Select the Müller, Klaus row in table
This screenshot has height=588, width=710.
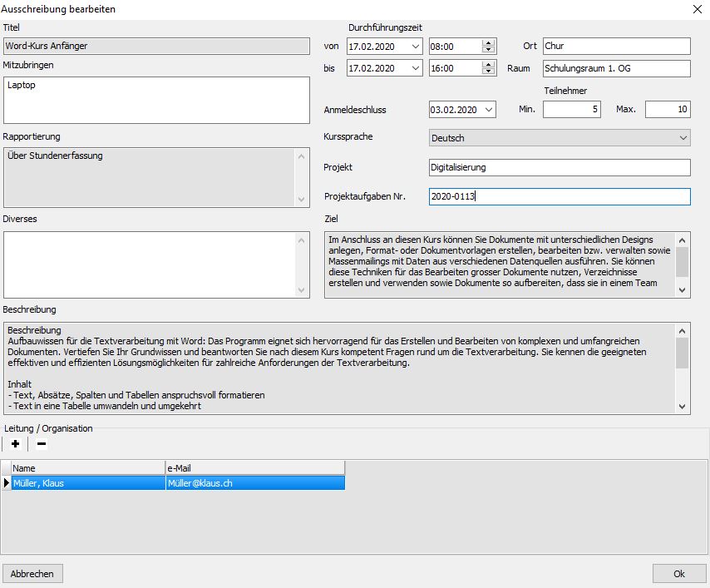coord(87,483)
